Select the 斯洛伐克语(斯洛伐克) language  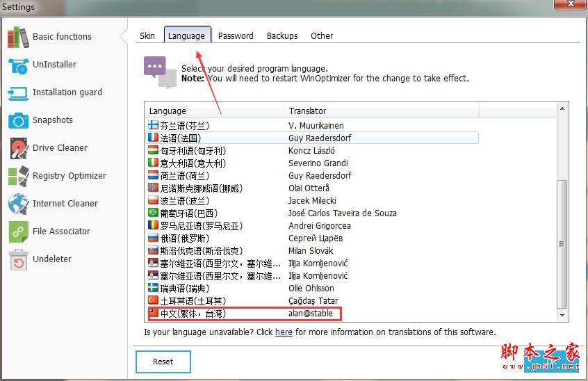point(202,250)
